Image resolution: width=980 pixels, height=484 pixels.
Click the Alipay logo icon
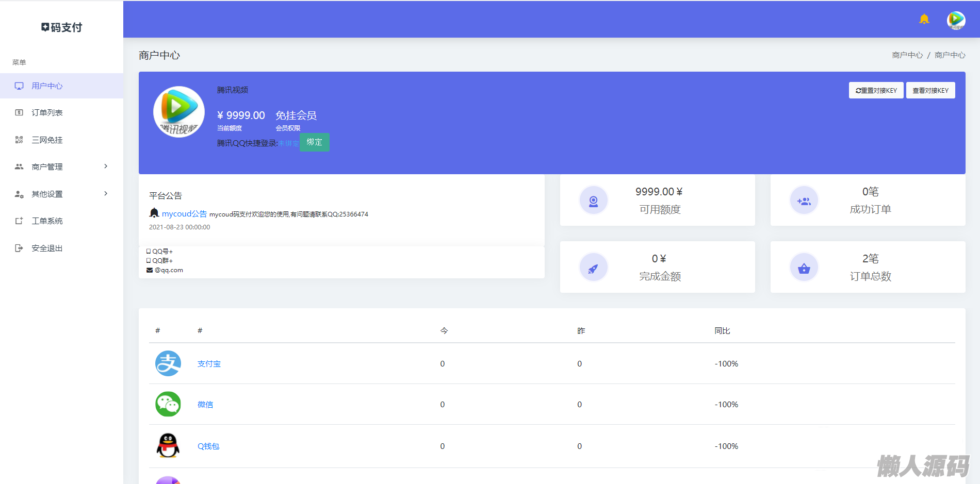pyautogui.click(x=168, y=363)
